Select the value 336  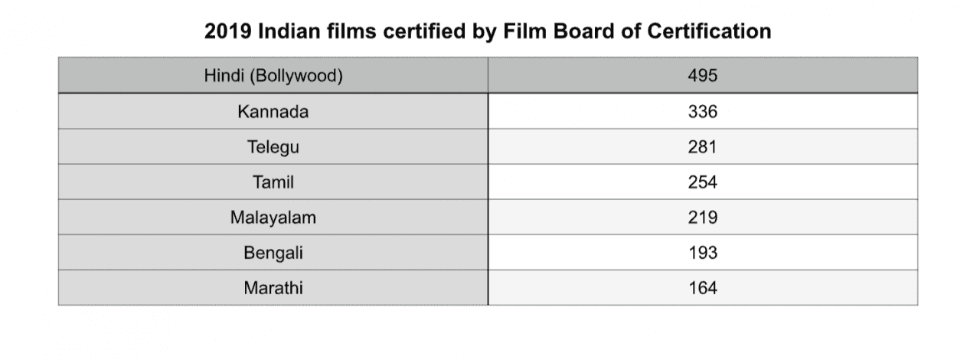click(703, 112)
